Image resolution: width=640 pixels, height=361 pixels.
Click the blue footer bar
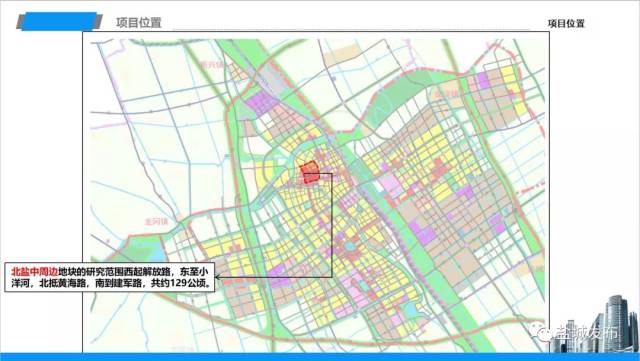click(x=320, y=357)
